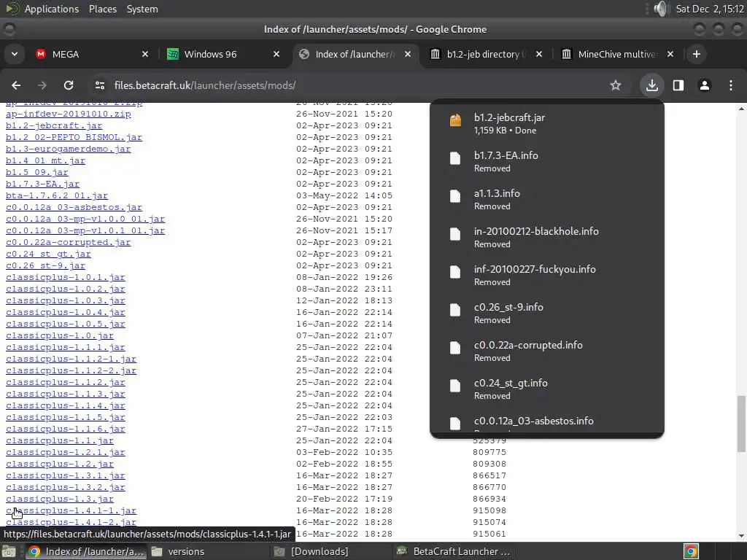747x560 pixels.
Task: Open the classicplus-1.1.6.jar link
Action: [65, 429]
